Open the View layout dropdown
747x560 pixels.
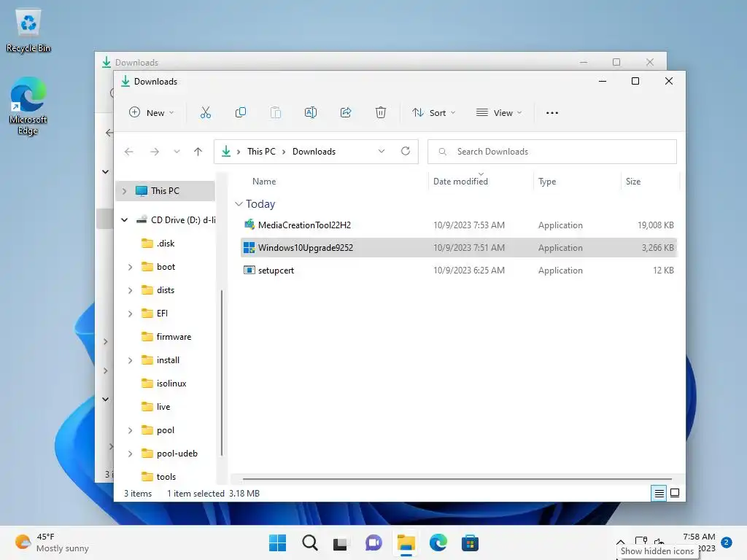[x=499, y=113]
